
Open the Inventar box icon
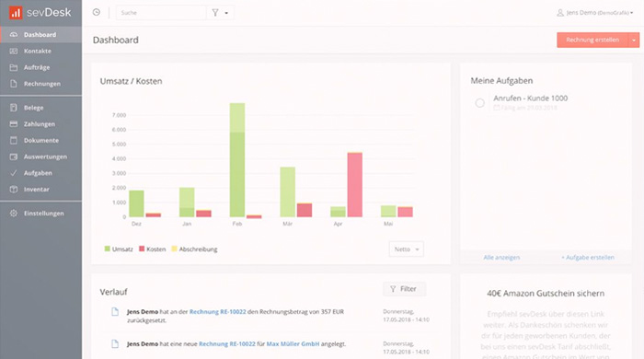pos(14,190)
